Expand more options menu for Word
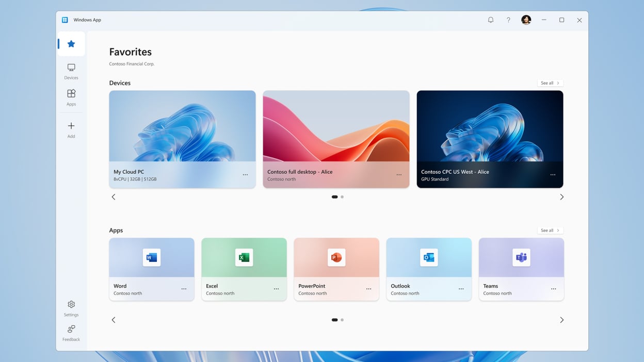 click(x=184, y=289)
